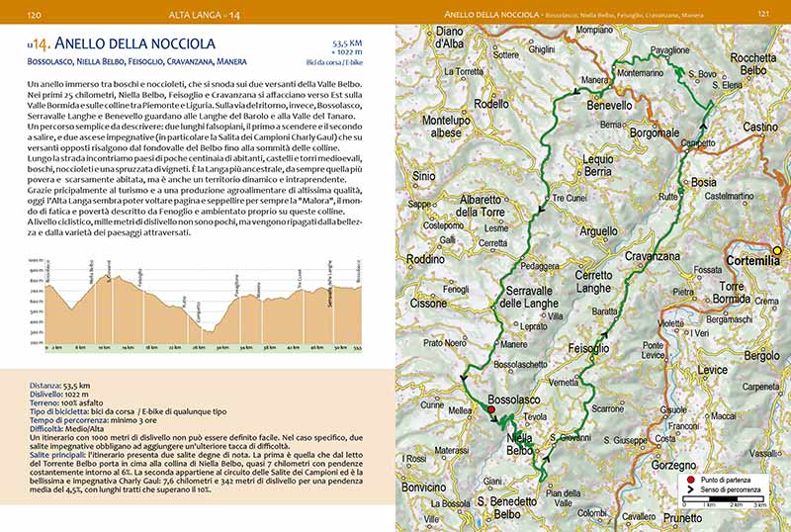Click the Montelupo albese map label
791x532 pixels.
446,127
